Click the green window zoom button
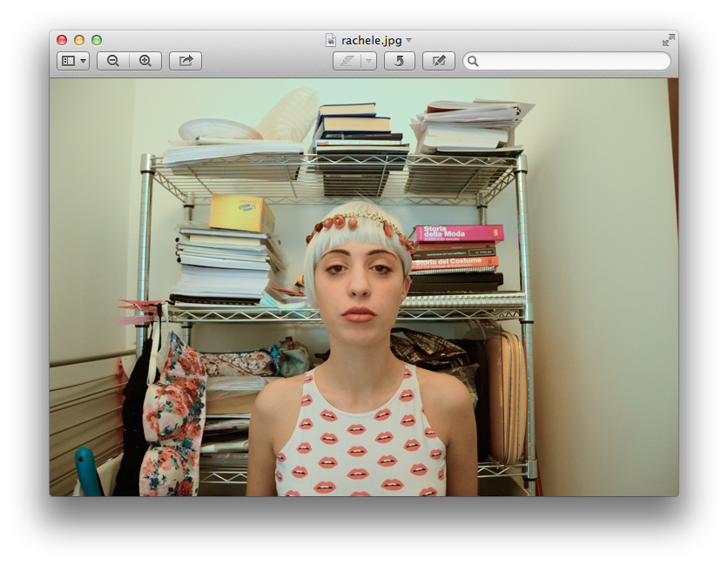The height and width of the screenshot is (565, 728). coord(97,40)
